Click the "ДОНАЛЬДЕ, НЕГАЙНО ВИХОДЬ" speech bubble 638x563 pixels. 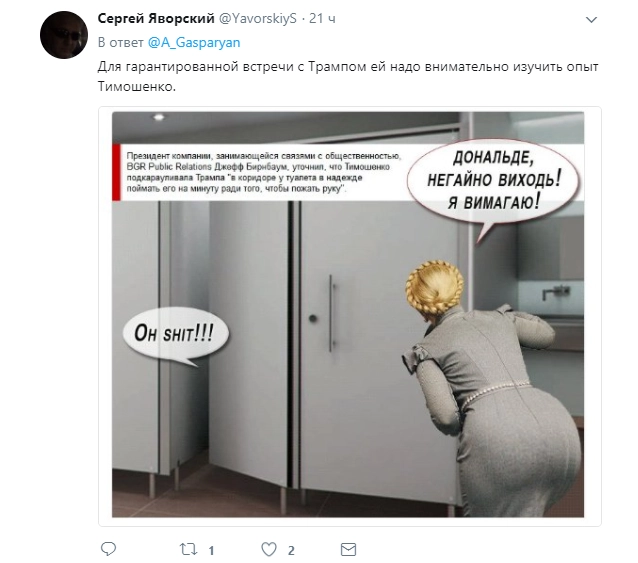pos(493,183)
